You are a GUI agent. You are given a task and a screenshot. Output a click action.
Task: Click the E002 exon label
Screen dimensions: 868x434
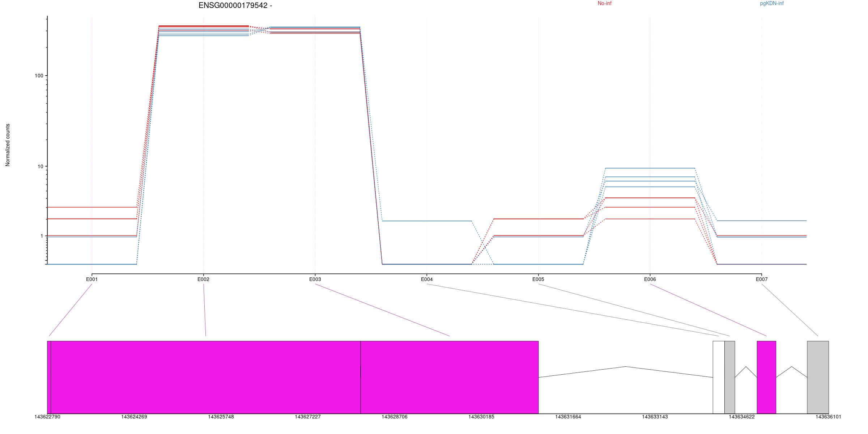coord(203,279)
